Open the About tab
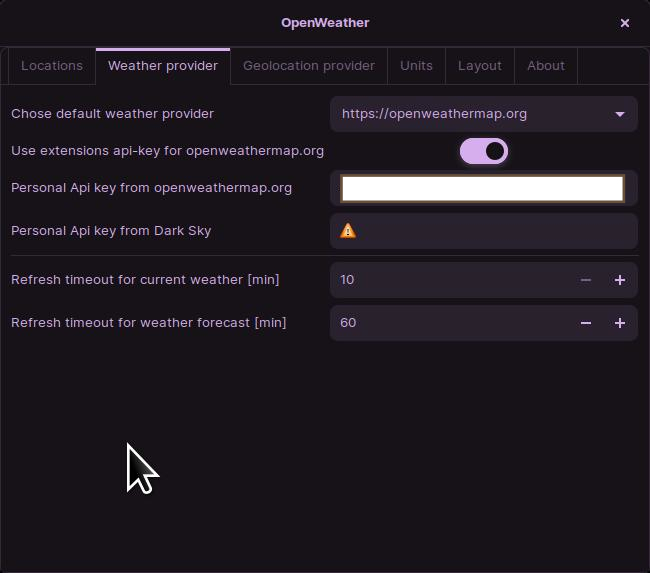 point(546,66)
